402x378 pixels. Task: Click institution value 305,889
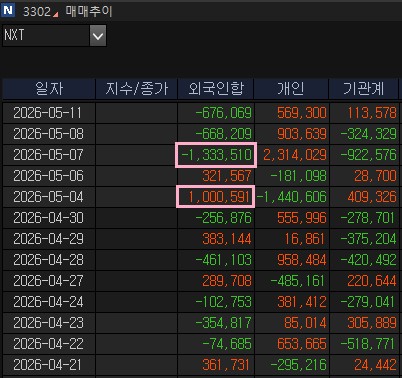point(372,323)
